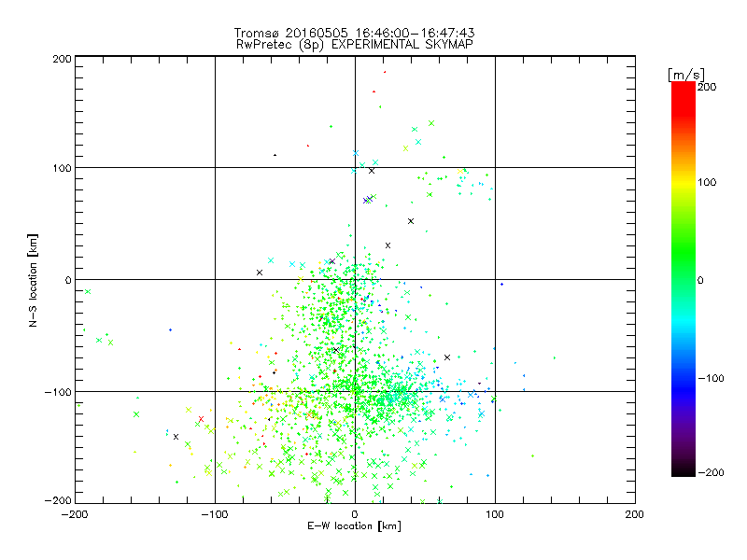Image resolution: width=747 pixels, height=560 pixels.
Task: Click the '[m/s]' colorbar unit label
Action: click(x=686, y=75)
